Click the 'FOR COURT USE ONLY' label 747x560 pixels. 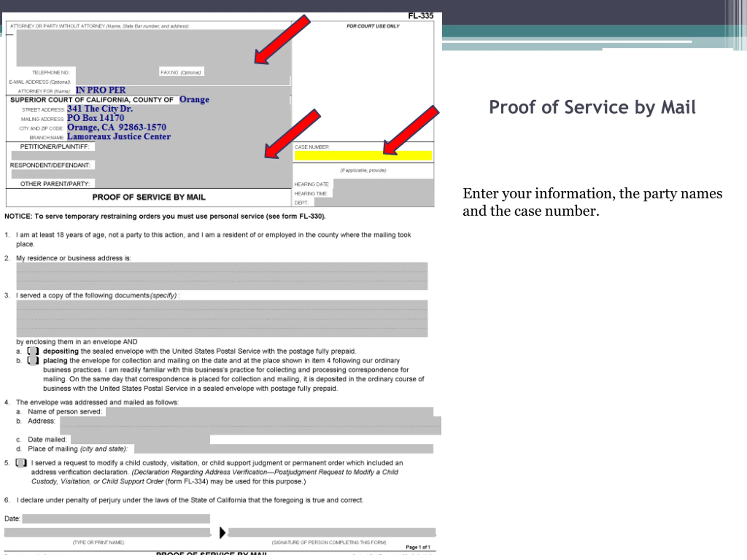click(373, 26)
